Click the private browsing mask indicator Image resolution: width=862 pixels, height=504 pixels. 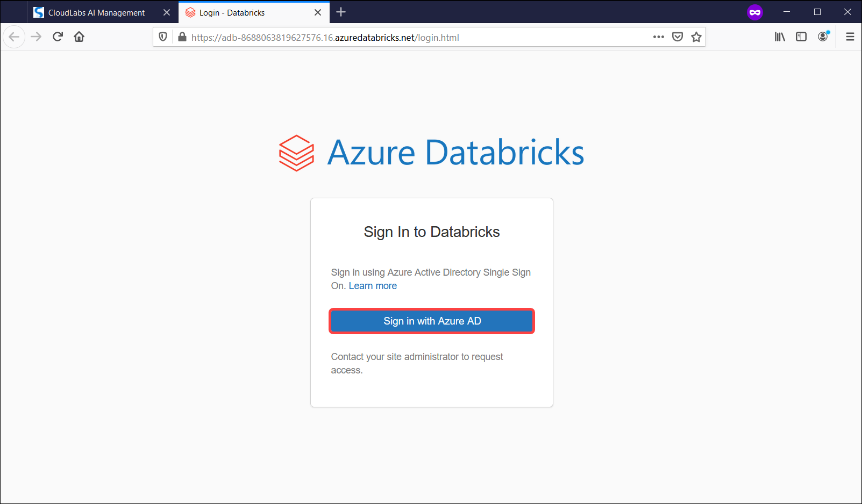tap(755, 12)
